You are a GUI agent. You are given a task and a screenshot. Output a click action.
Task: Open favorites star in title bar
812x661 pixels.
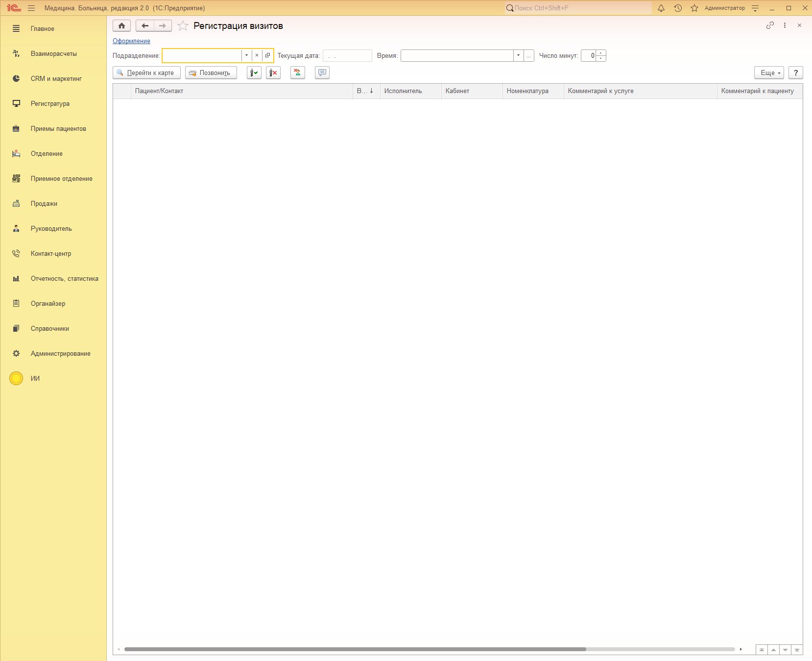[694, 8]
